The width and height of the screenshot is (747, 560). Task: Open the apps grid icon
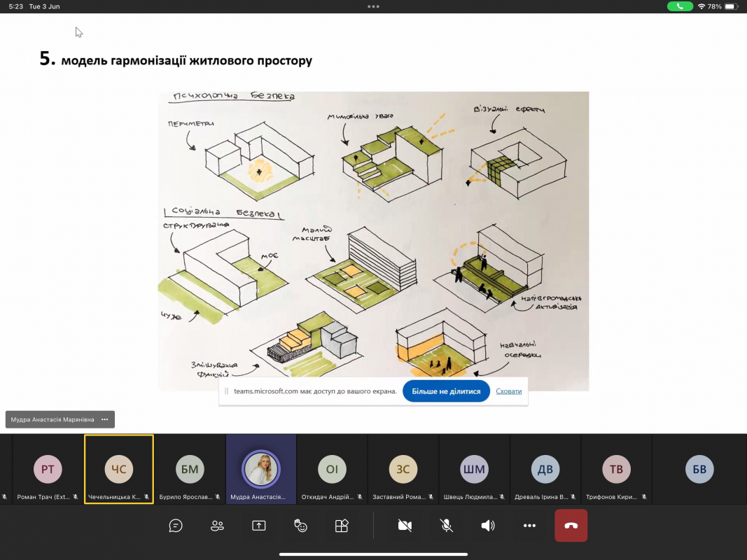342,526
